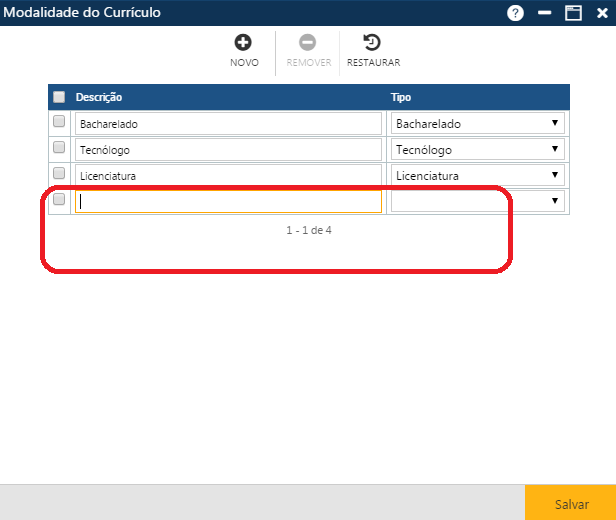This screenshot has height=520, width=616.
Task: Click the Remover minus icon
Action: tap(308, 43)
